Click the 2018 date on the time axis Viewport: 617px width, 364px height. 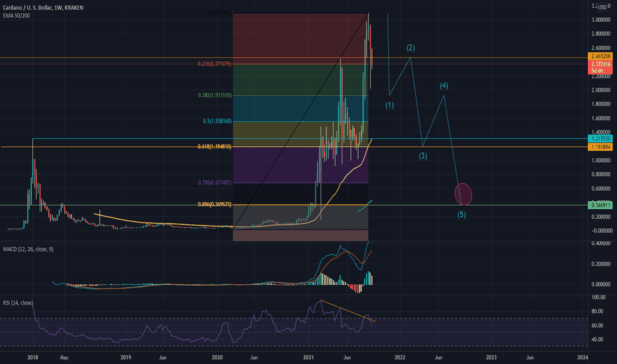(x=32, y=357)
